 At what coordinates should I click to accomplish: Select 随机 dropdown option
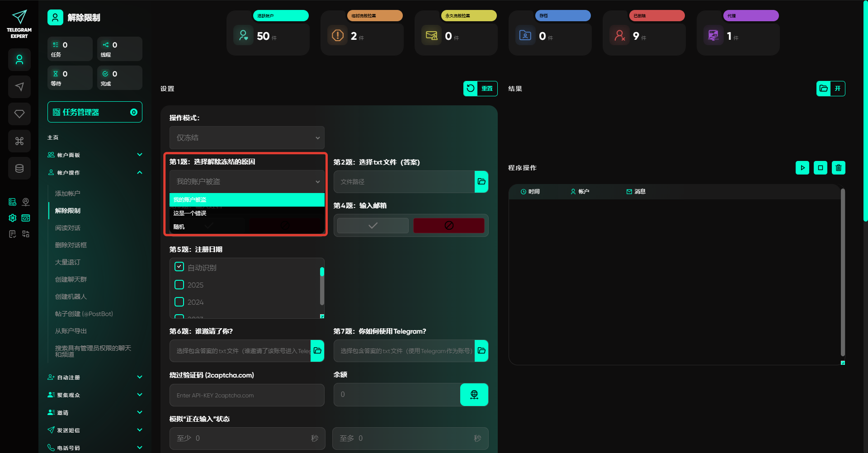coord(247,227)
